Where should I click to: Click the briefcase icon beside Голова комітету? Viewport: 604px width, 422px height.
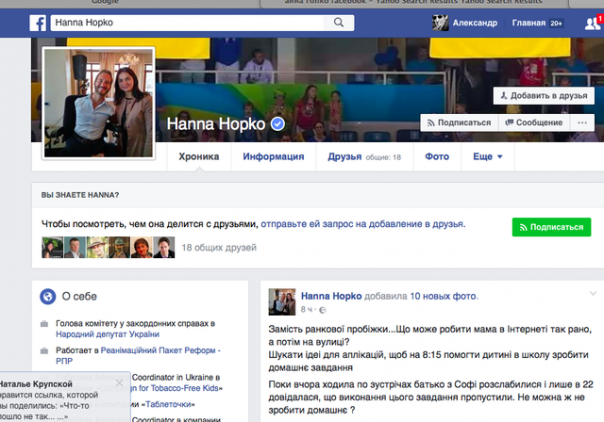point(44,324)
